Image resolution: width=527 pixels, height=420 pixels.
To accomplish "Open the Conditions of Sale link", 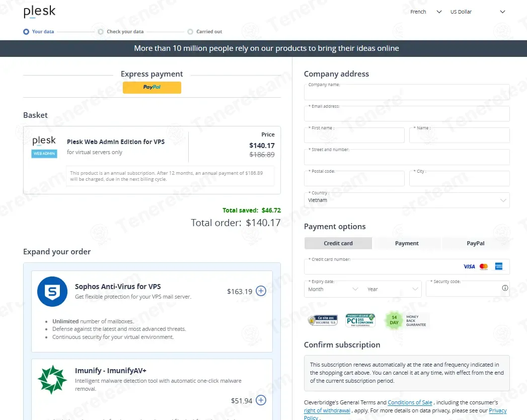I will point(410,402).
